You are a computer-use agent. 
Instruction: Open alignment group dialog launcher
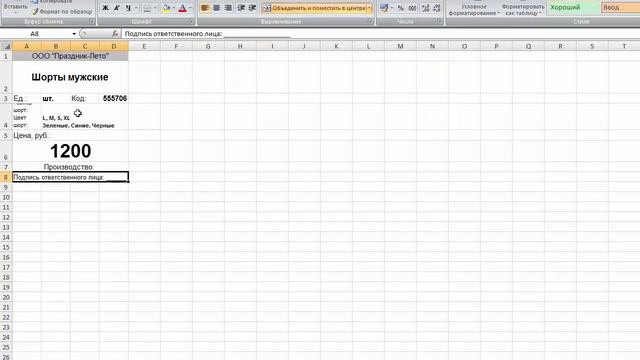(x=370, y=21)
